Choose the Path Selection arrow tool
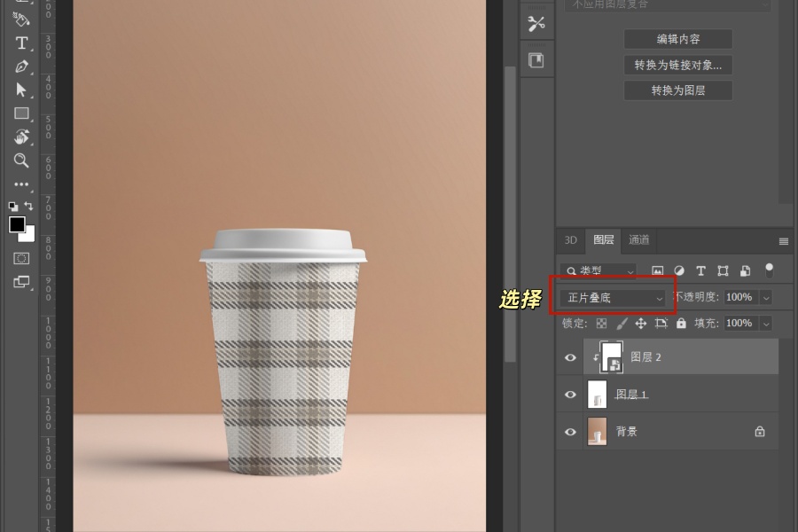The width and height of the screenshot is (798, 532). 21,90
